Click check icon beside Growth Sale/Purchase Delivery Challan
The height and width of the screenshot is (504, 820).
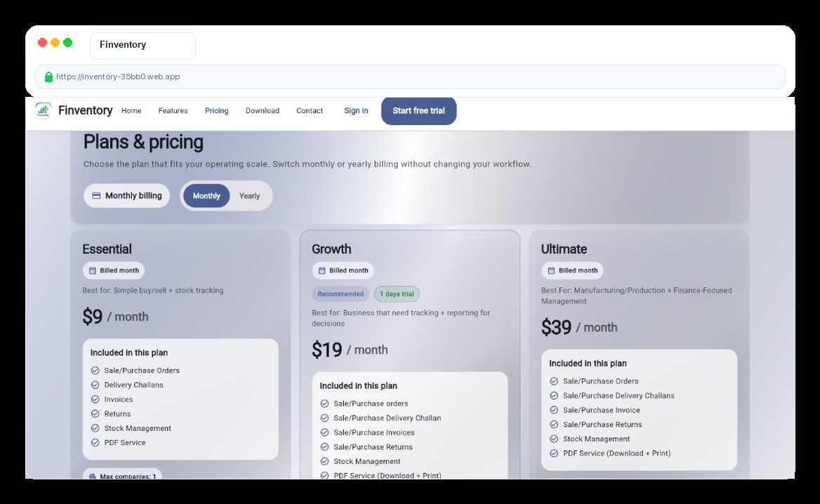click(325, 418)
